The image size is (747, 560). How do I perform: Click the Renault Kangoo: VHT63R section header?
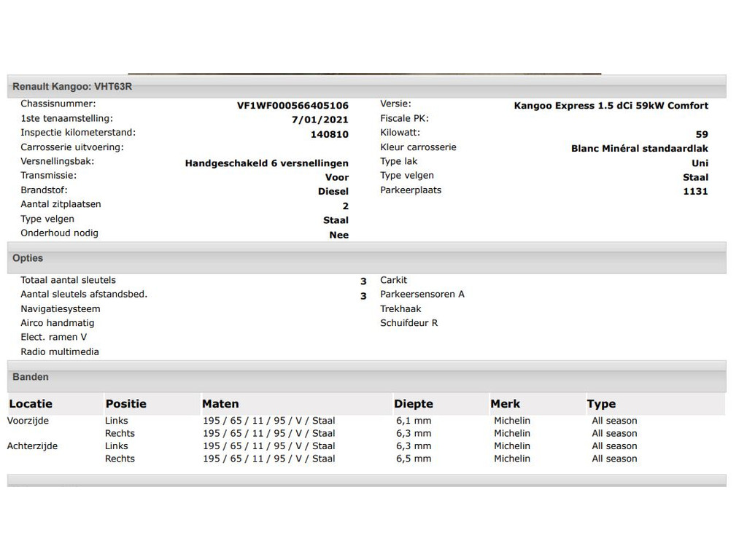click(x=72, y=87)
